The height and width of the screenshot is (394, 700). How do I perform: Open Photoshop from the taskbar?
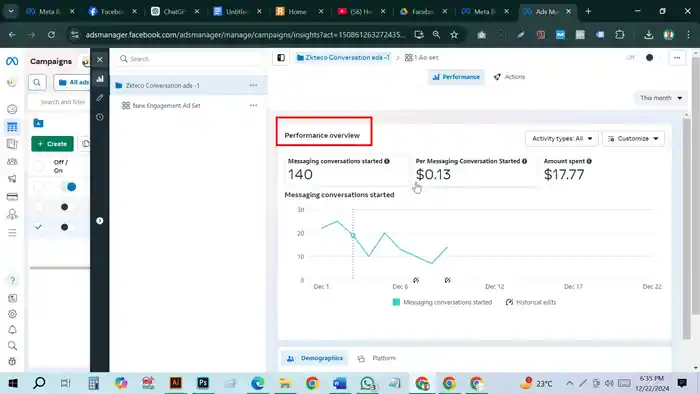tap(203, 383)
